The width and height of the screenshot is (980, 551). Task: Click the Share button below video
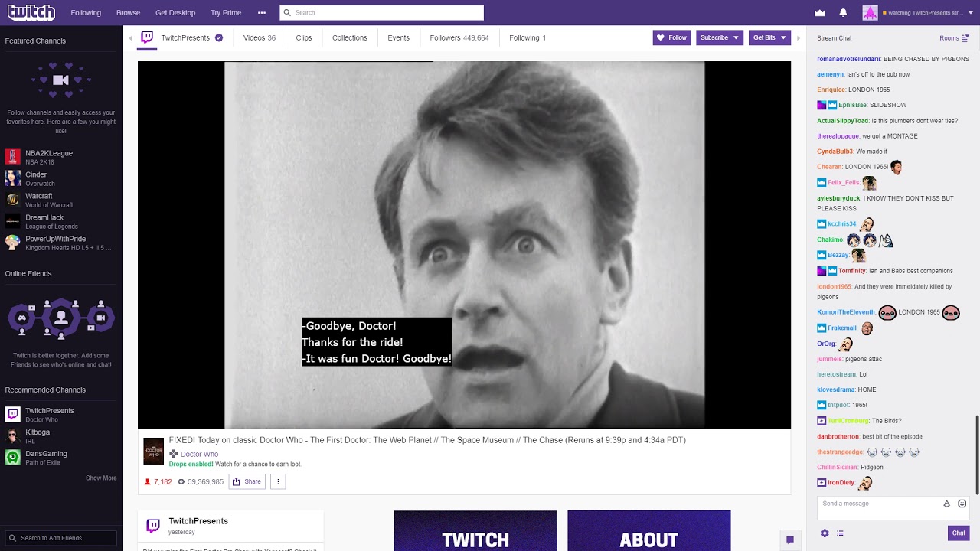pos(247,481)
